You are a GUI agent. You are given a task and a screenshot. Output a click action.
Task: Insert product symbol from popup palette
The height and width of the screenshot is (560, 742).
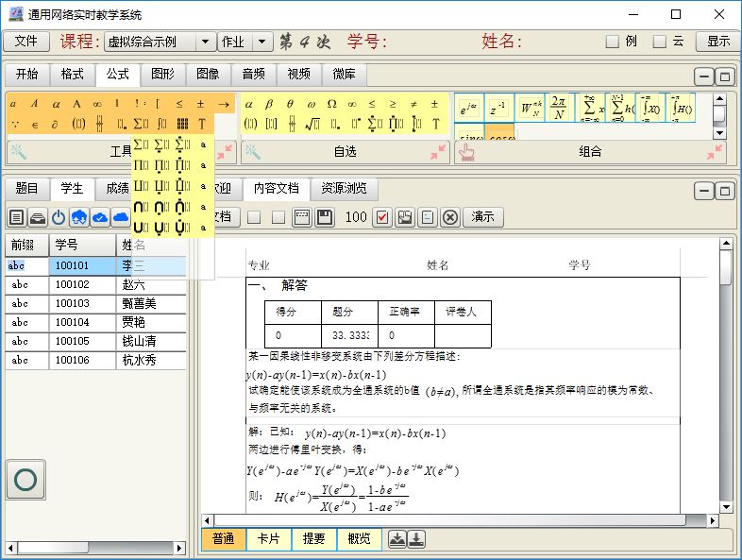[141, 165]
